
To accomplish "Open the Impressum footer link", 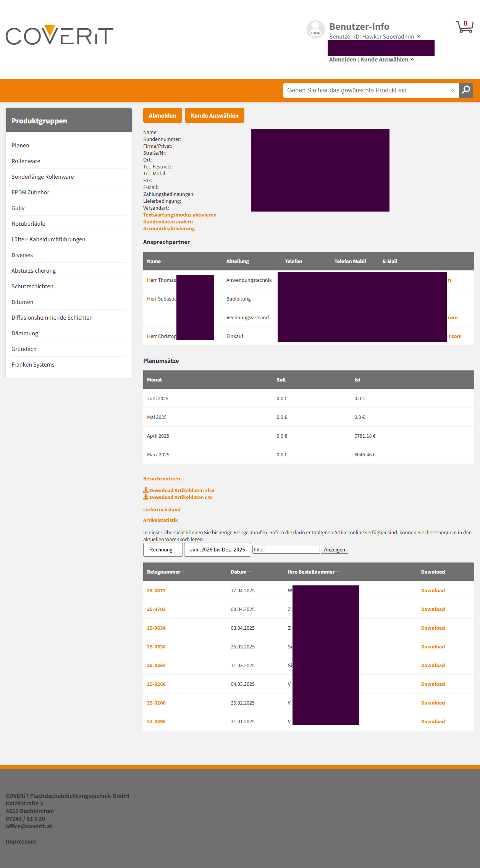I will tap(21, 842).
